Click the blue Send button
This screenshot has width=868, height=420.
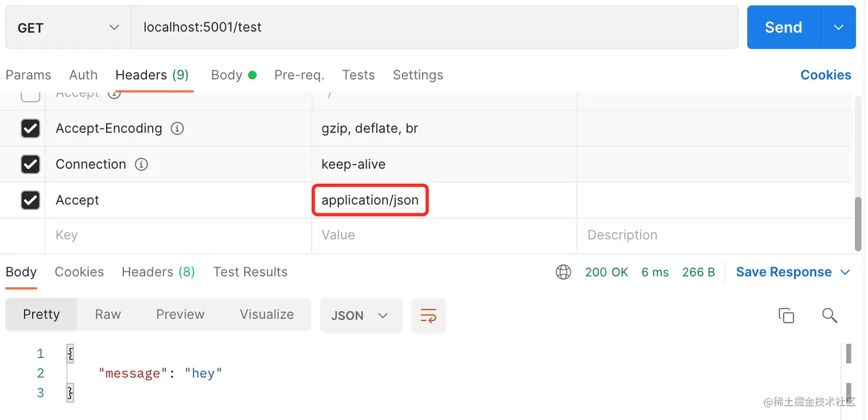click(x=784, y=28)
